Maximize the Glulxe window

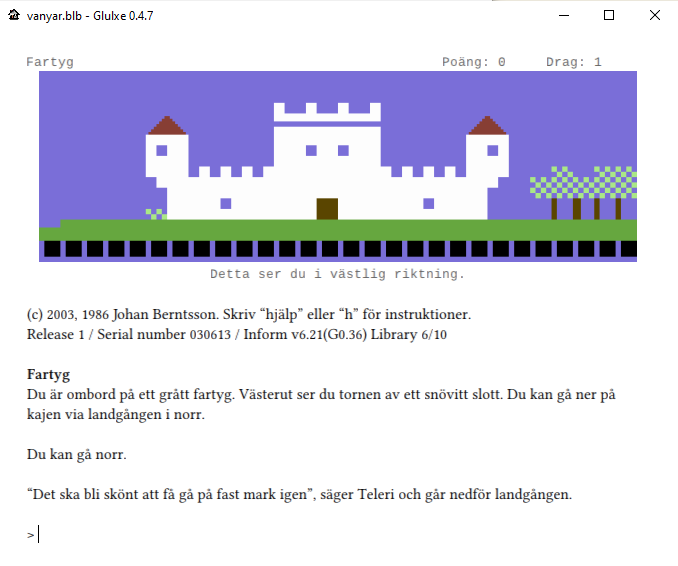(x=609, y=15)
